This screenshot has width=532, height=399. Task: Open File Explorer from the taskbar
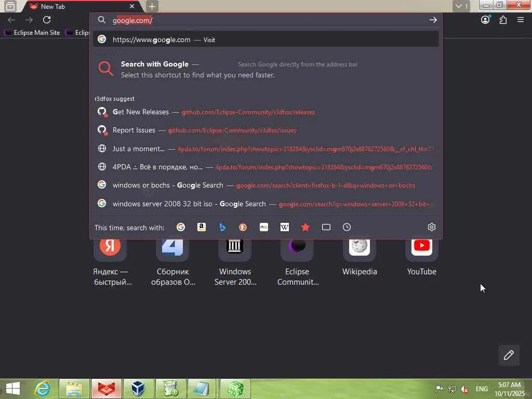pos(74,389)
